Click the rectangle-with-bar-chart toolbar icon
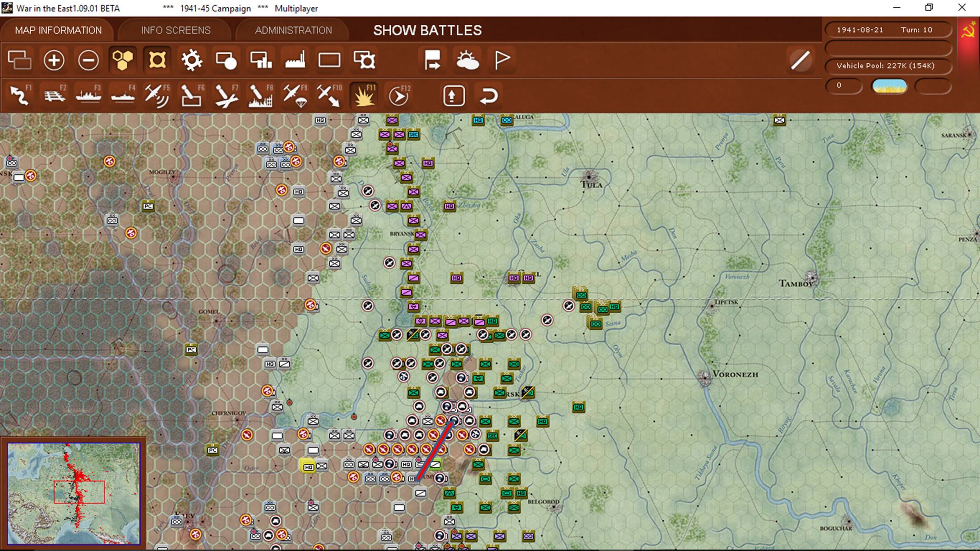 pyautogui.click(x=260, y=60)
